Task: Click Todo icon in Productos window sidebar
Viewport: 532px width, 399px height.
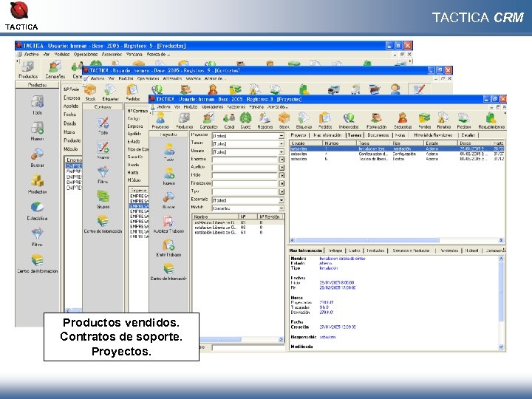Action: [38, 105]
